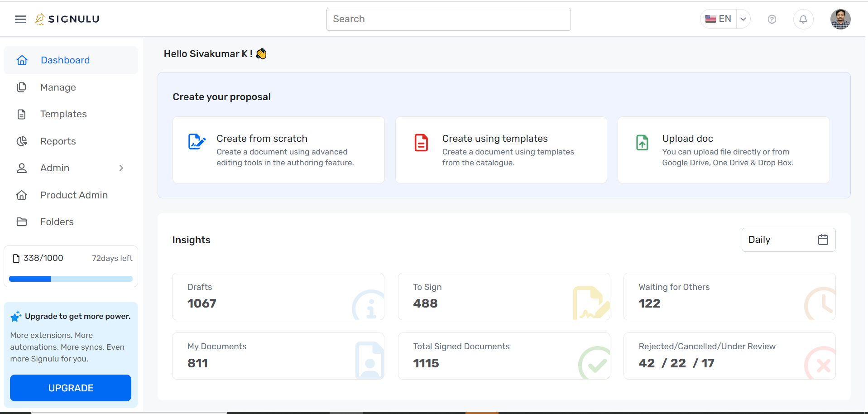Click the 338/1000 usage progress bar
Viewport: 868px width, 414px height.
coord(70,279)
